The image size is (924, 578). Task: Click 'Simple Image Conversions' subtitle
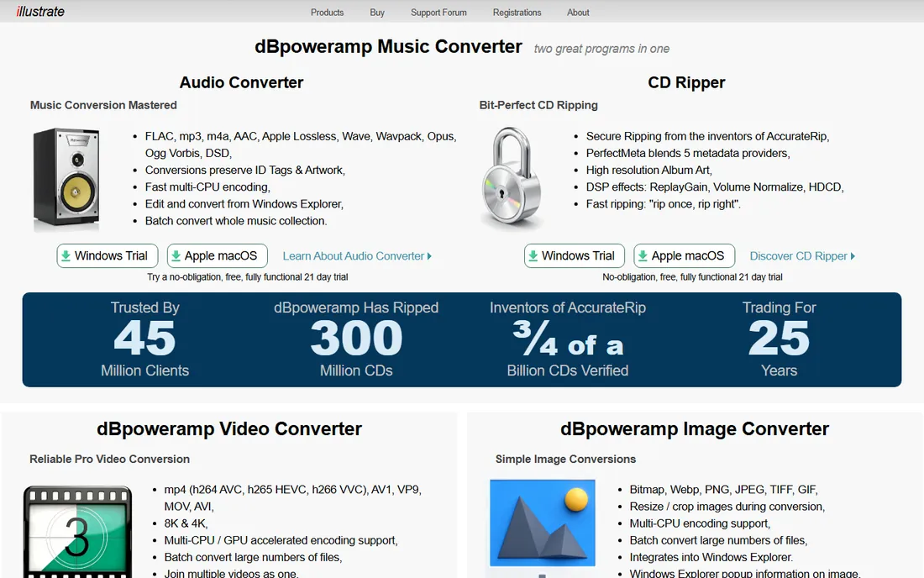pos(565,459)
